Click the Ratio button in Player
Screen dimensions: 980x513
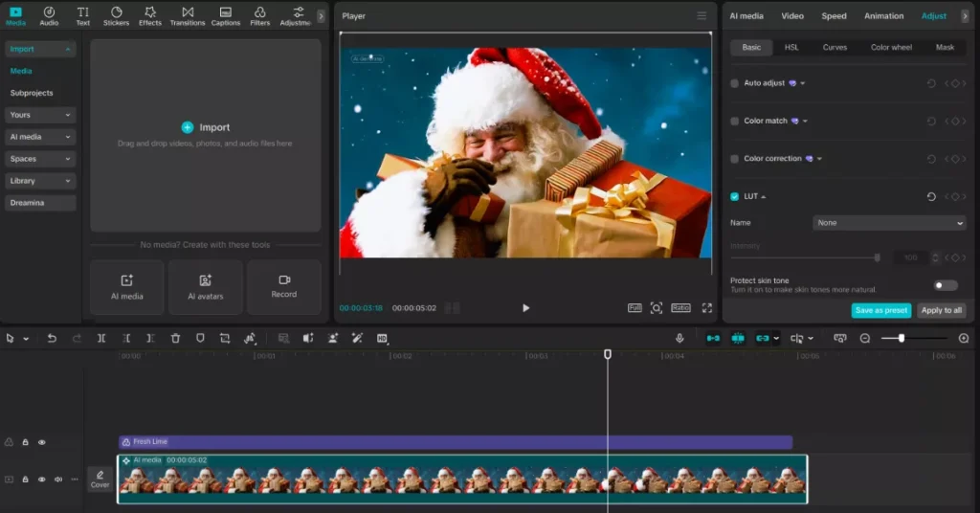coord(680,307)
